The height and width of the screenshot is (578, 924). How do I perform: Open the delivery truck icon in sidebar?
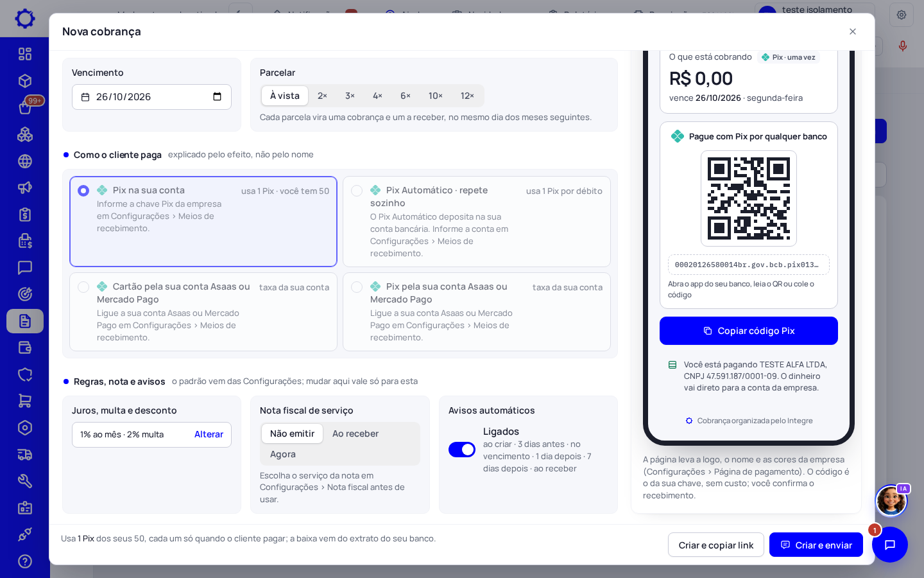click(25, 455)
